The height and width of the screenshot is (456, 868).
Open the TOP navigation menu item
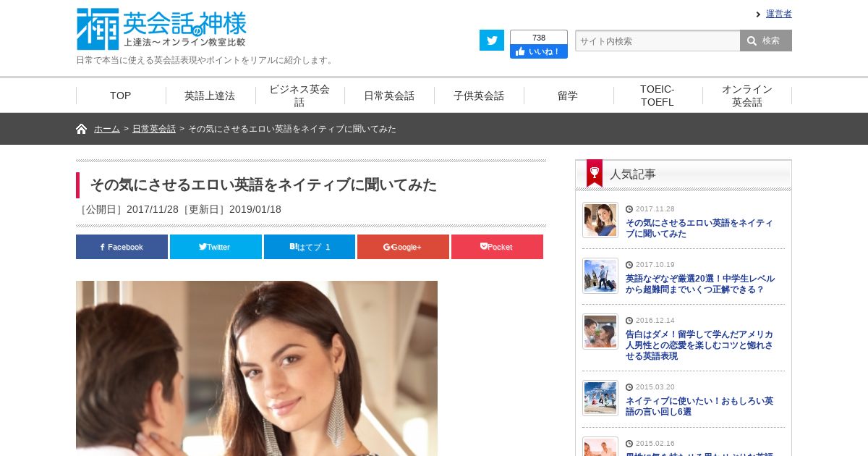point(121,96)
